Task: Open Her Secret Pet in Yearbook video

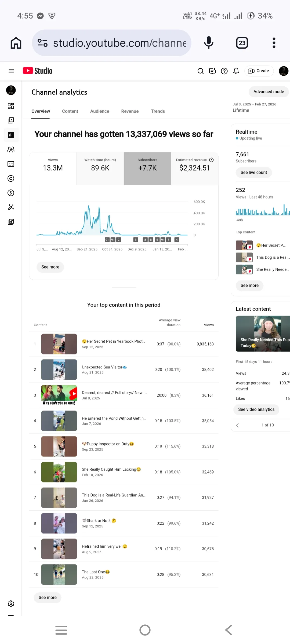Action: pos(124,344)
